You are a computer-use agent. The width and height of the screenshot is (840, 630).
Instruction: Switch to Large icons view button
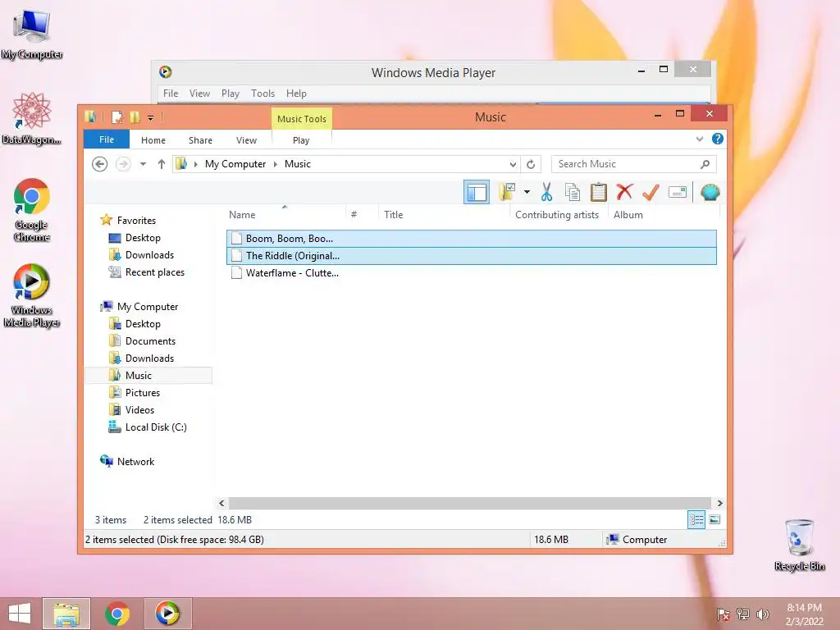tap(714, 519)
